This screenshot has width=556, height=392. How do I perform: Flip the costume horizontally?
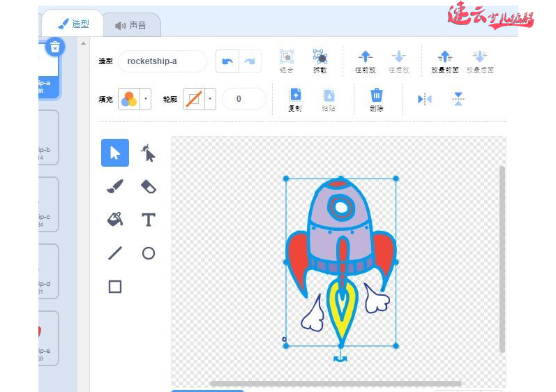click(x=425, y=99)
